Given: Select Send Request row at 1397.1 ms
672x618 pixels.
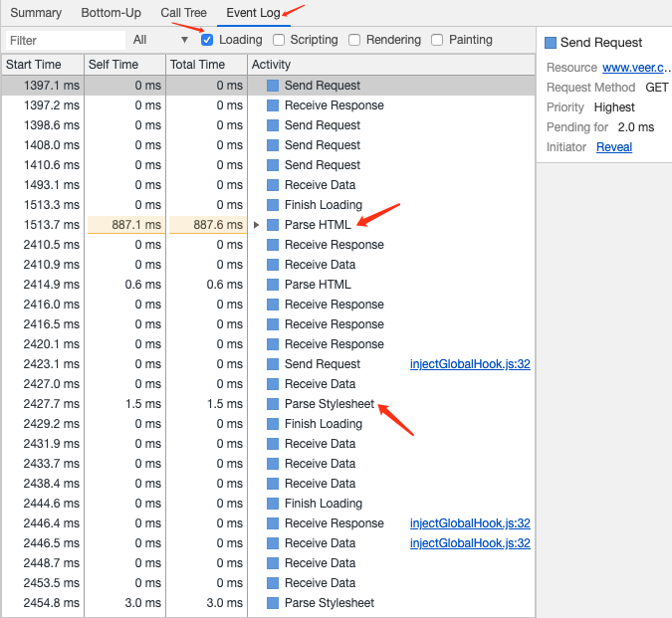Looking at the screenshot, I should pos(268,86).
